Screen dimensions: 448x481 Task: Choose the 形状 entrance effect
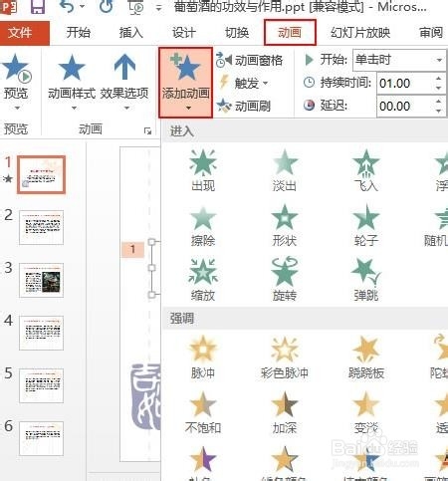(285, 226)
